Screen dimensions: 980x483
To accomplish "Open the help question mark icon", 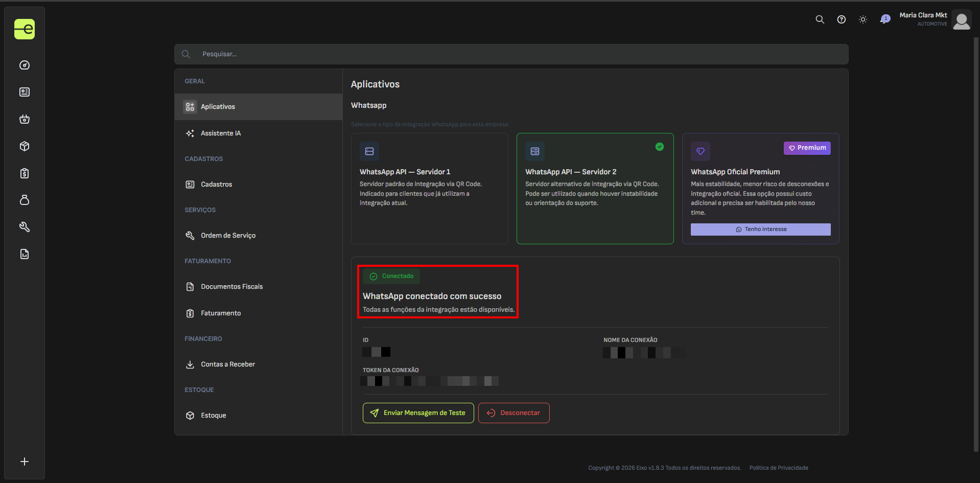I will (x=842, y=19).
